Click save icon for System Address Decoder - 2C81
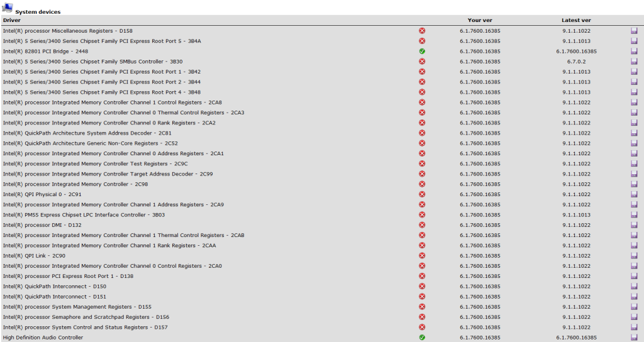The image size is (644, 342). click(634, 133)
